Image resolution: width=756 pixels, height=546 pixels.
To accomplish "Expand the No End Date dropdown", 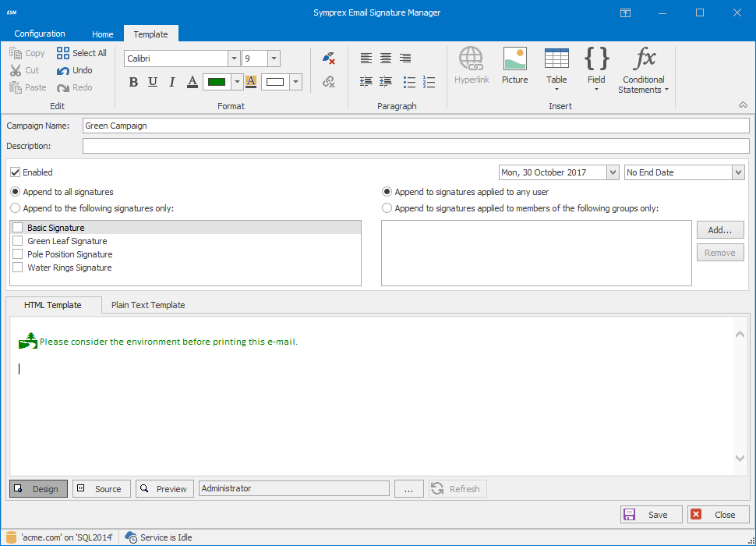I will pos(738,172).
